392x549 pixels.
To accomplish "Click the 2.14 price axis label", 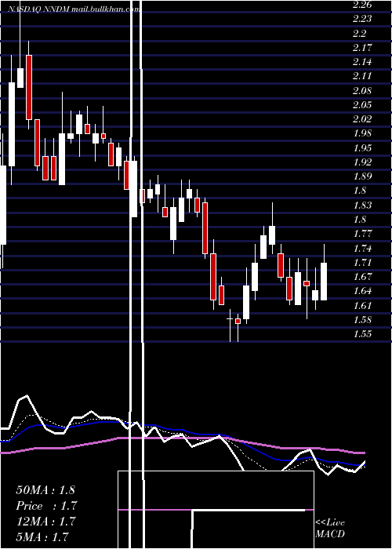I will pos(362,62).
